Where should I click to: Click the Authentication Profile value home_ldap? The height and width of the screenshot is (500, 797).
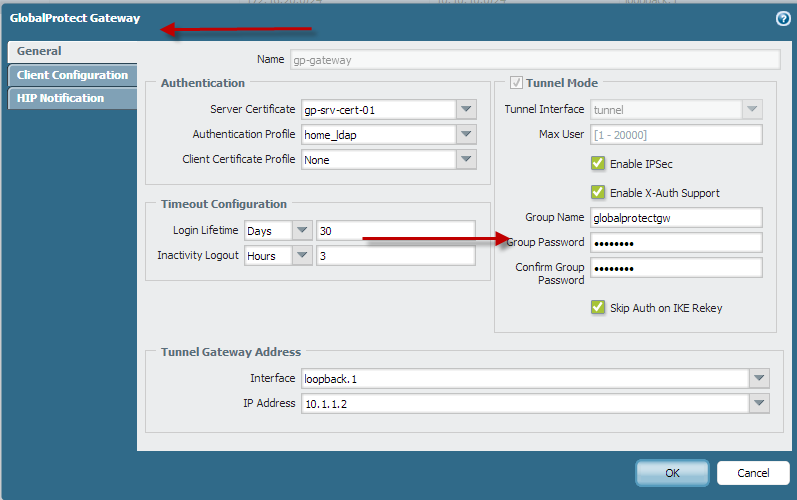(x=330, y=135)
